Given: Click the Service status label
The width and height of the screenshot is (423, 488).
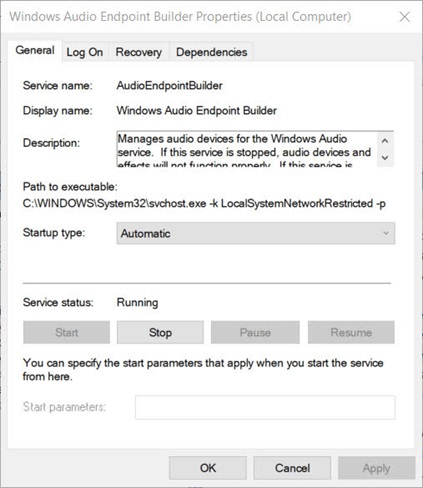Looking at the screenshot, I should (x=58, y=303).
